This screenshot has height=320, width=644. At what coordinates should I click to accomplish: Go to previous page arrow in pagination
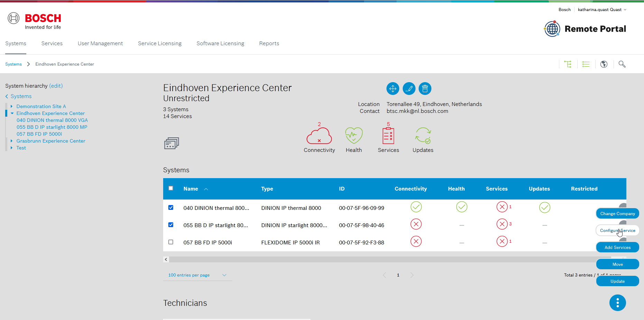[384, 275]
